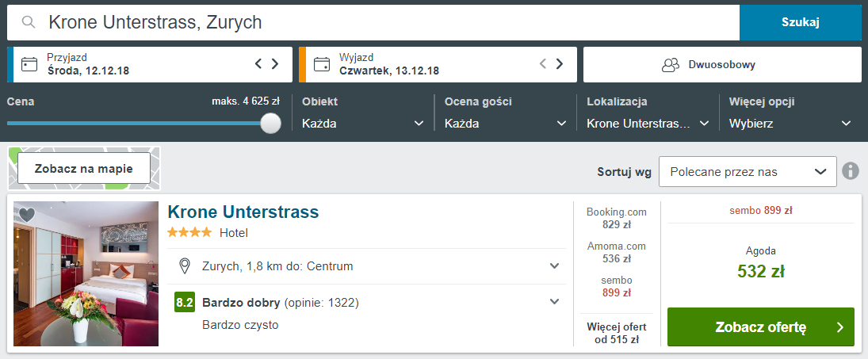Expand the Zurych location details row
This screenshot has width=868, height=359.
[555, 265]
